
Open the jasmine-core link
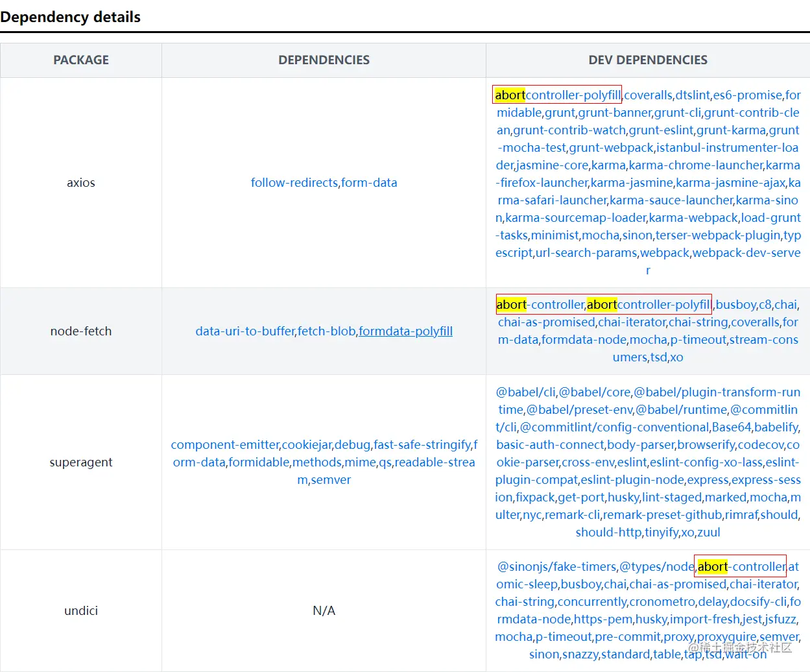tap(553, 165)
